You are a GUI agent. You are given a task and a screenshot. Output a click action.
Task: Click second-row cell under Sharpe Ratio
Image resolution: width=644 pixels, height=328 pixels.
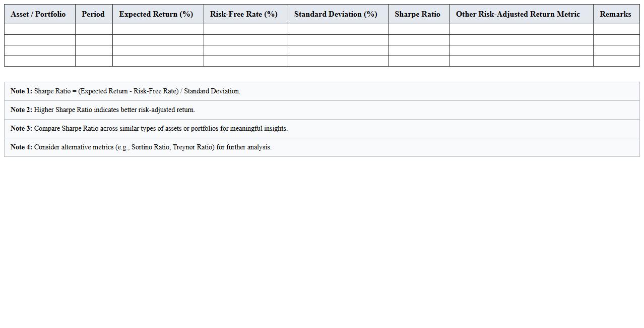click(419, 40)
